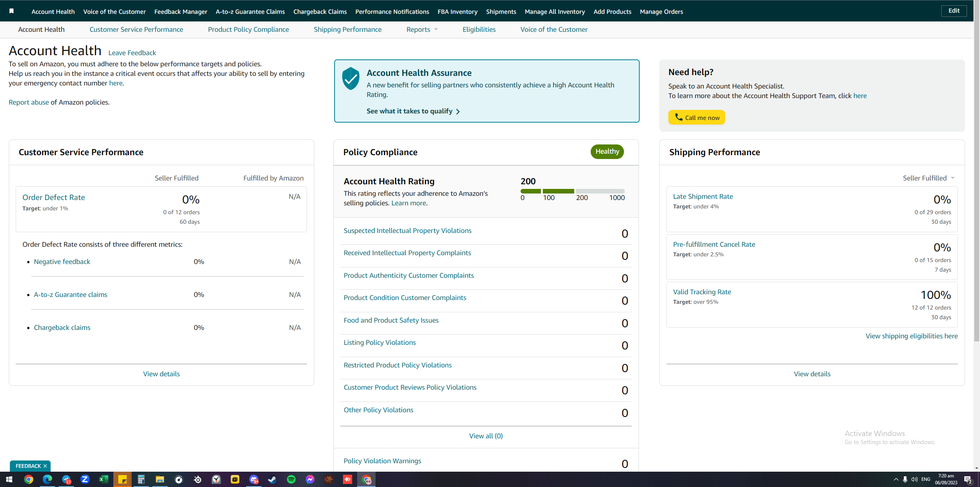The height and width of the screenshot is (487, 980).
Task: Go to Manage All Inventory
Action: pyautogui.click(x=555, y=11)
